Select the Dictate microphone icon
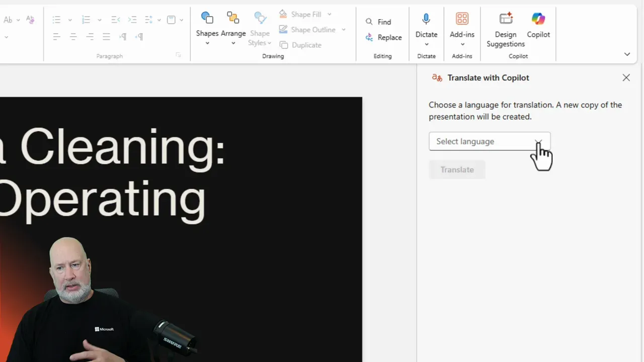Image resolution: width=644 pixels, height=362 pixels. coord(426,19)
